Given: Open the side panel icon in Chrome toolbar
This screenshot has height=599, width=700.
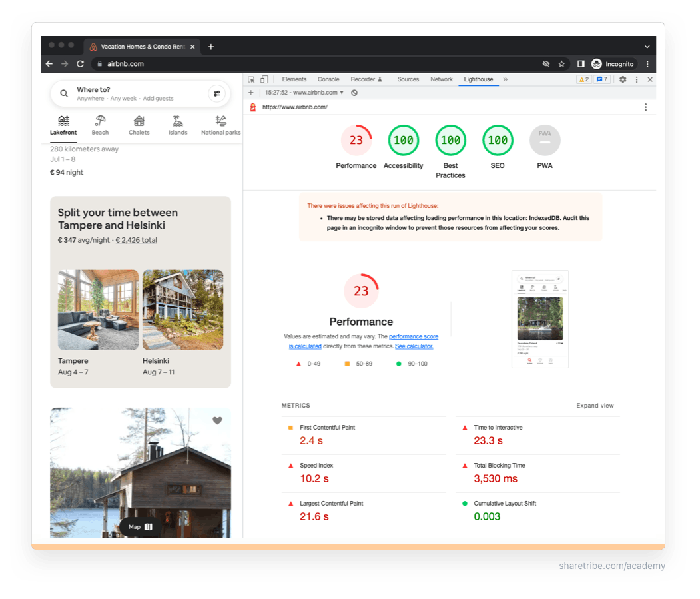Looking at the screenshot, I should (581, 64).
